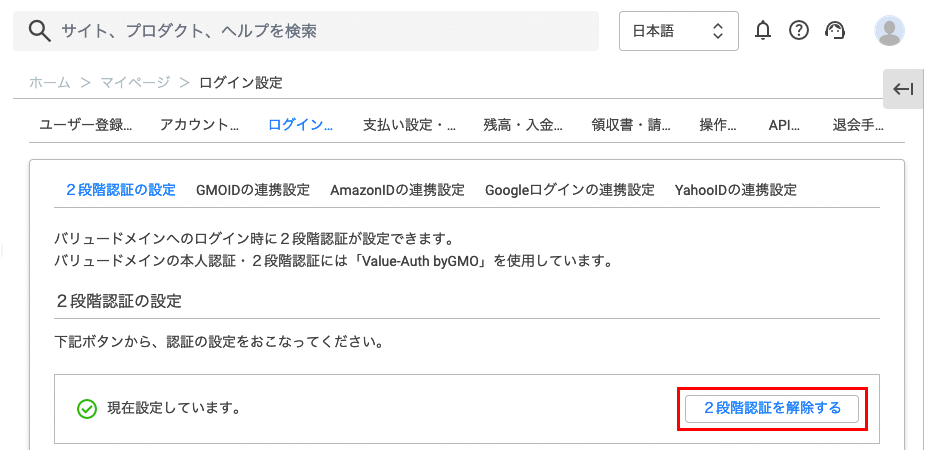The width and height of the screenshot is (940, 450).
Task: Open the notifications bell
Action: 763,30
